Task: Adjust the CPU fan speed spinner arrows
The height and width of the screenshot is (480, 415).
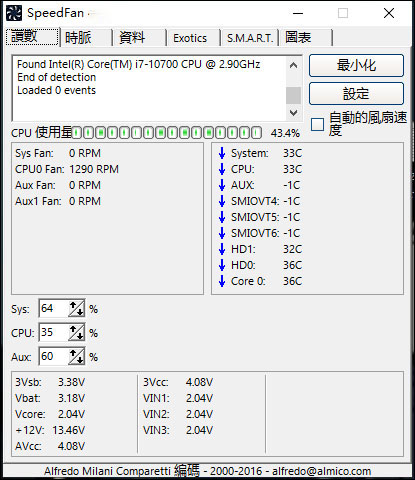Action: point(76,332)
